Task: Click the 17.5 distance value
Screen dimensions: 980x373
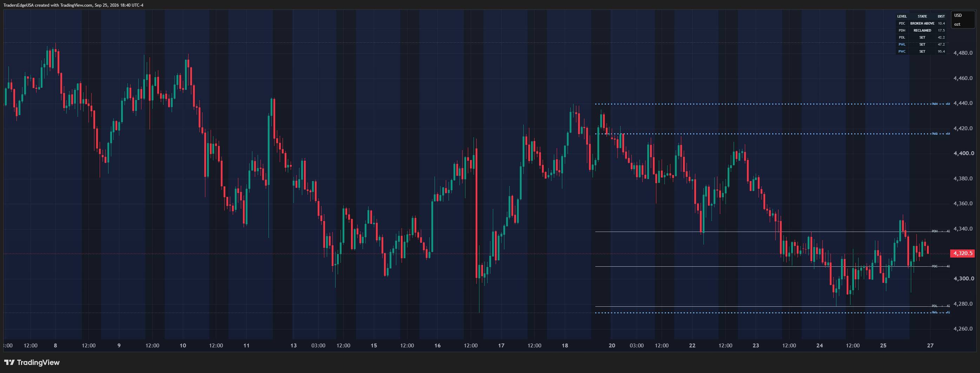Action: pyautogui.click(x=941, y=31)
